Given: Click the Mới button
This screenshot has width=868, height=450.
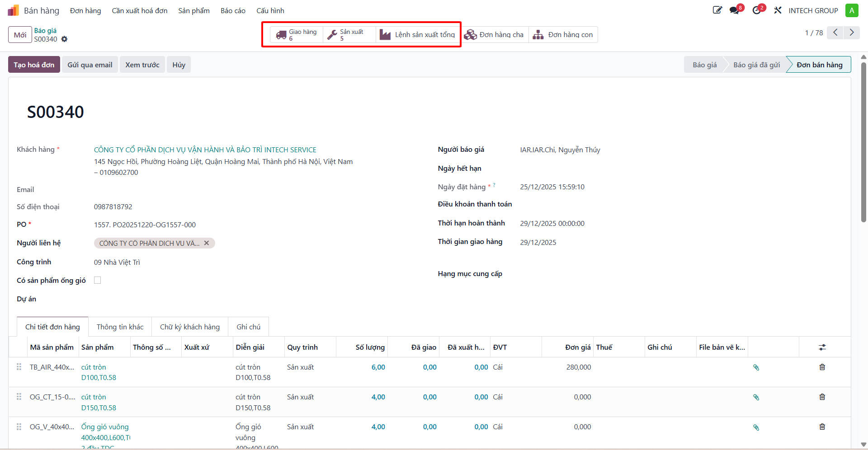Looking at the screenshot, I should coord(20,35).
